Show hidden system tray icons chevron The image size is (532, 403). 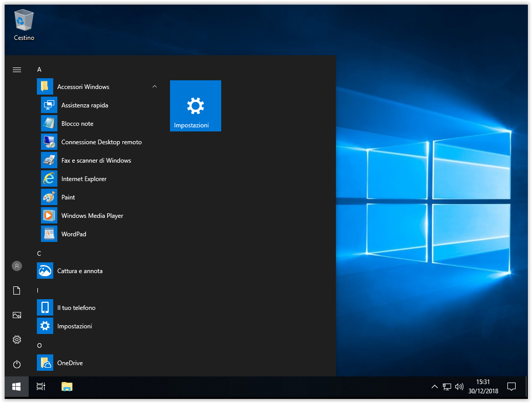coord(434,387)
